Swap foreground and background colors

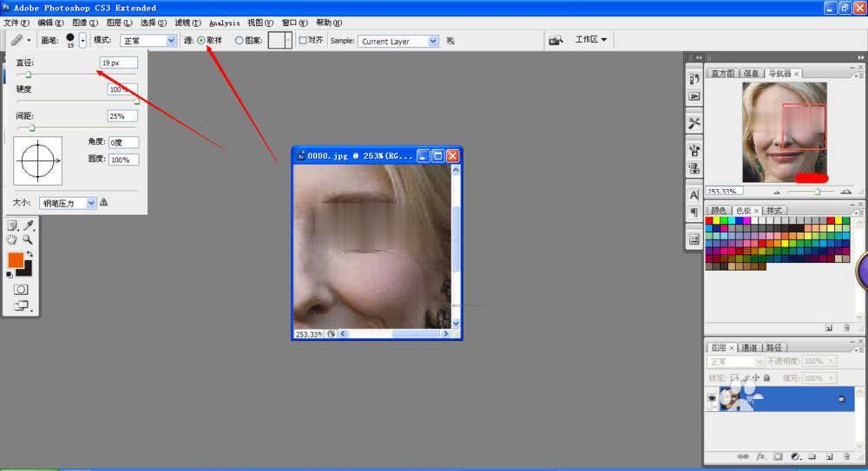pyautogui.click(x=29, y=253)
